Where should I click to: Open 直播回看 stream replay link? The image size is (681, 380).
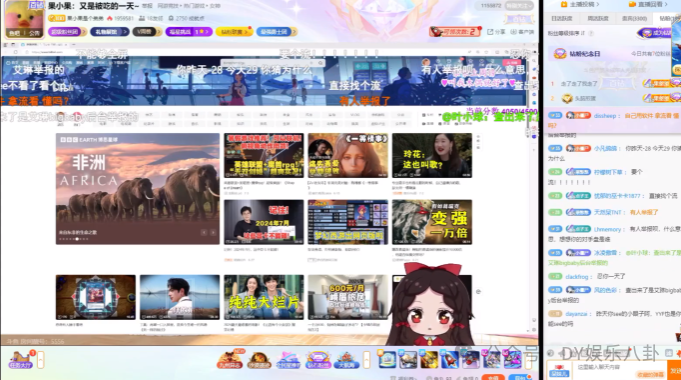click(647, 4)
